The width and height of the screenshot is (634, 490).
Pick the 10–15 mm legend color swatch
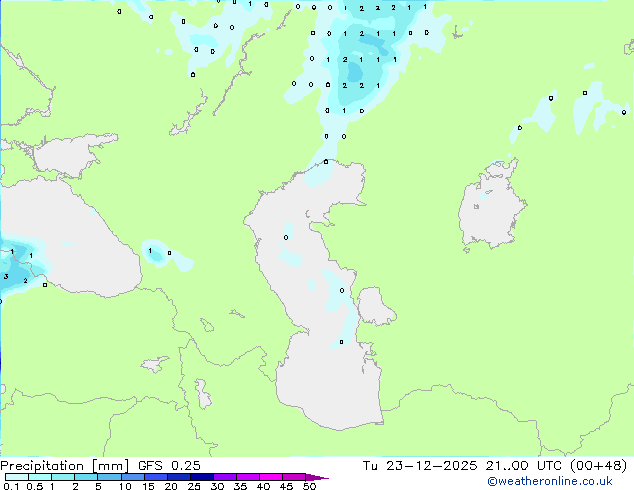132,477
